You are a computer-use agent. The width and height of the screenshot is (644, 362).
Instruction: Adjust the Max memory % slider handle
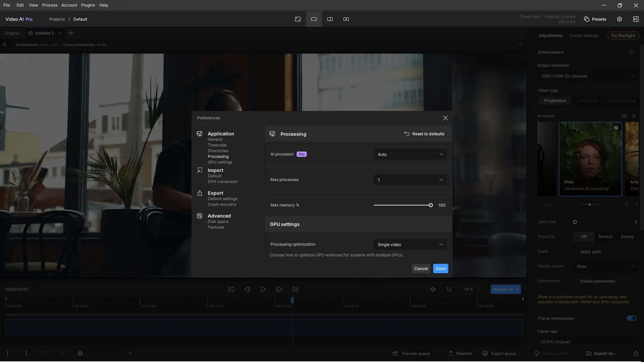(431, 205)
